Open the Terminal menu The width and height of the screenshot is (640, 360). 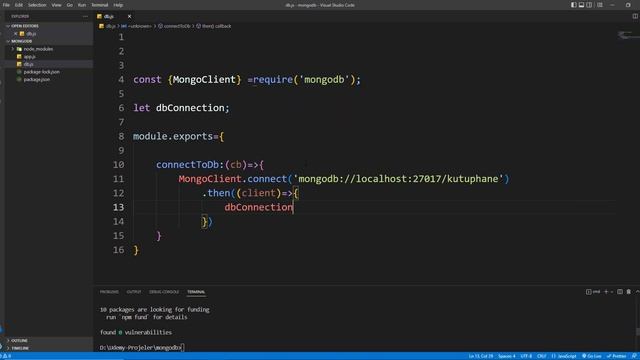point(100,5)
